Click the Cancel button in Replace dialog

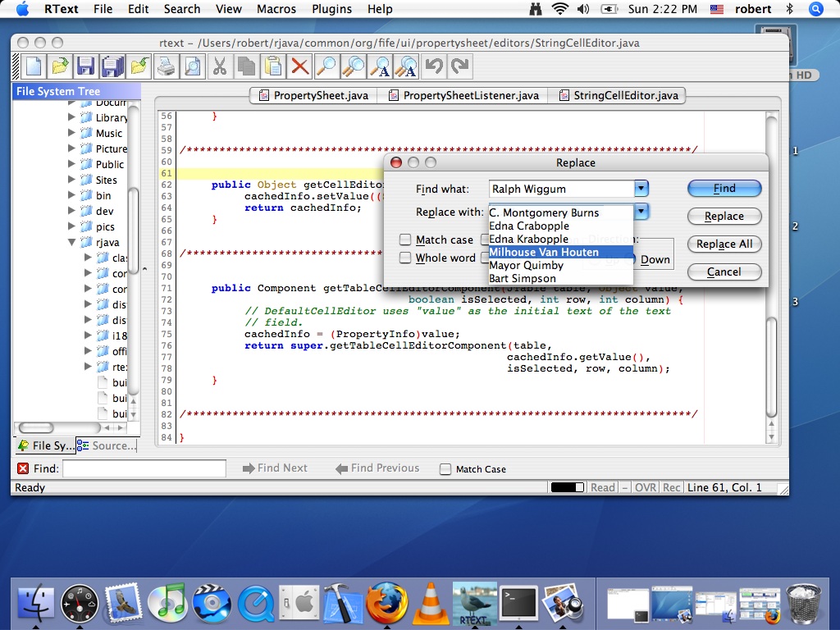point(724,272)
